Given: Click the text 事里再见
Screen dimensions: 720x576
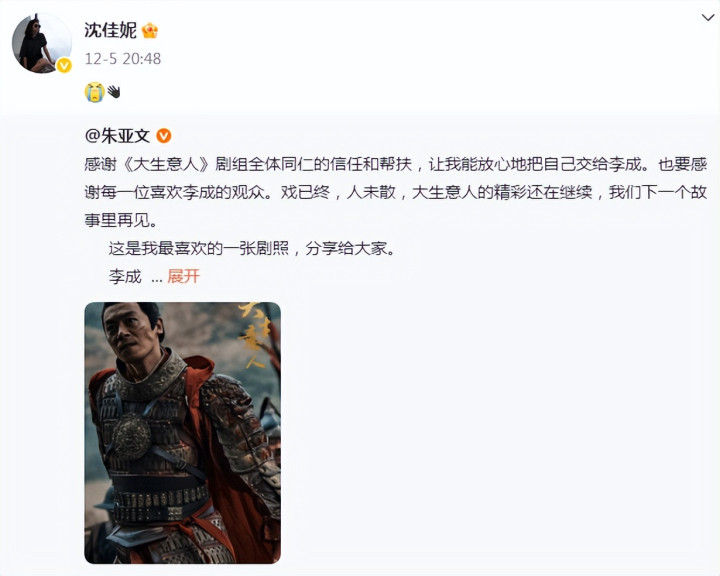Looking at the screenshot, I should (x=121, y=221).
